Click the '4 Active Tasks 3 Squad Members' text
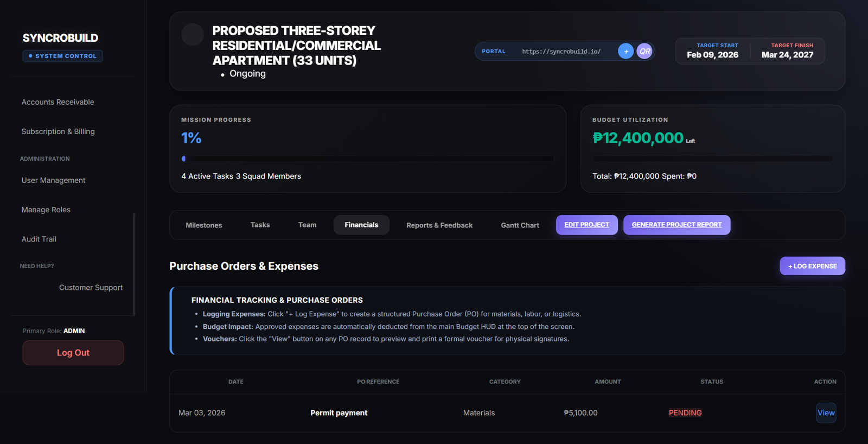The image size is (868, 444). (x=241, y=176)
